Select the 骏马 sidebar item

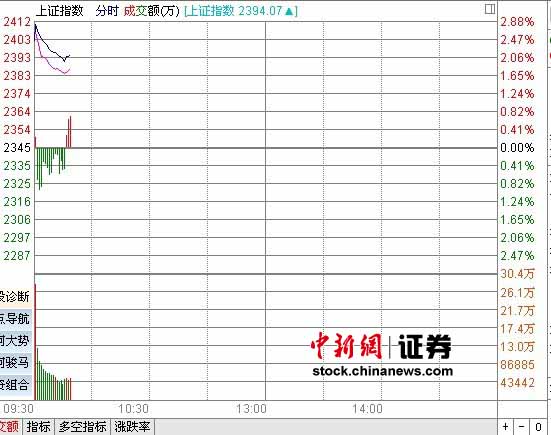click(x=15, y=362)
